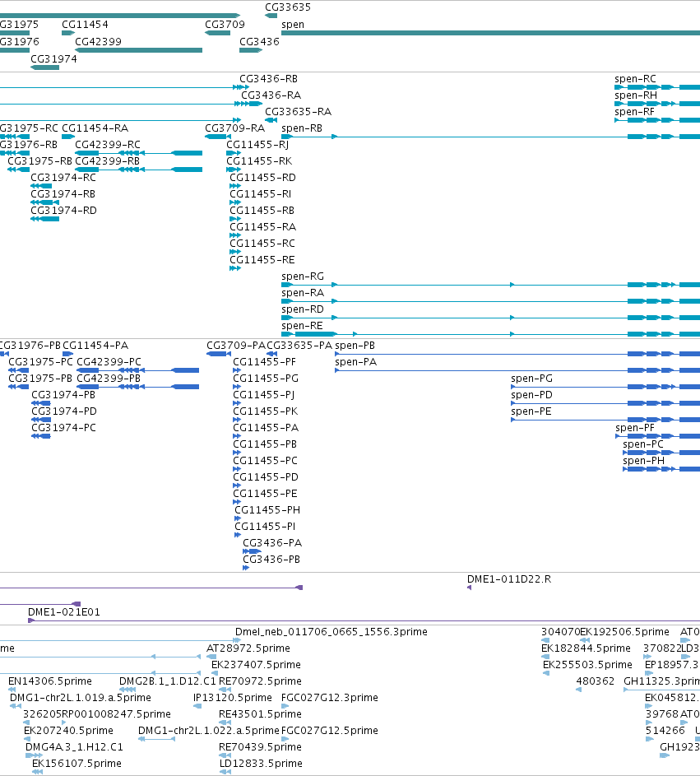The image size is (700, 776).
Task: Select EST AT28972.5prime
Action: coord(248,648)
